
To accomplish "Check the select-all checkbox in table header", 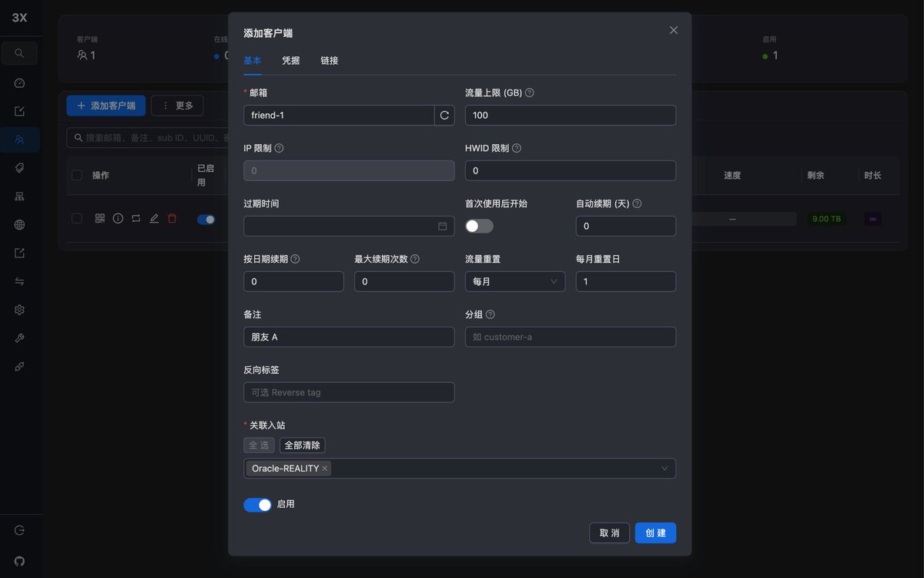I will pos(77,175).
